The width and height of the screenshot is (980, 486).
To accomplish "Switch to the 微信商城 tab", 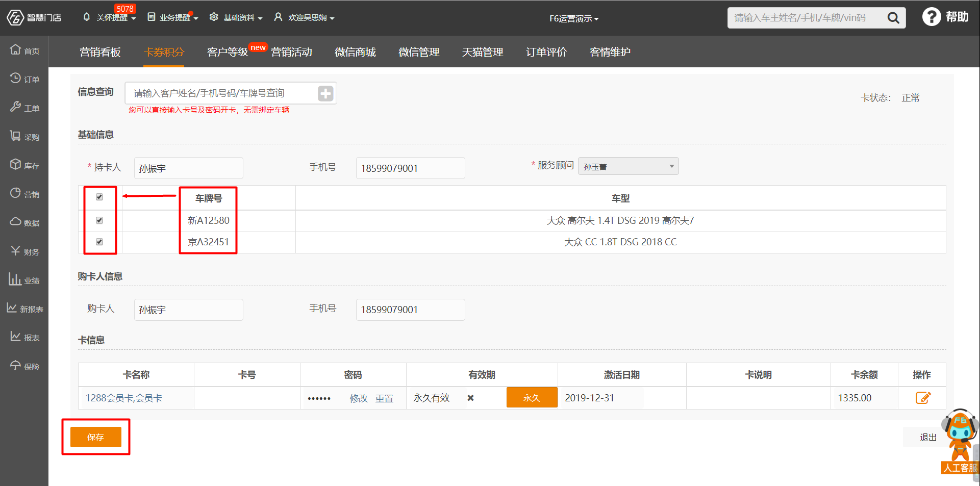I will click(x=355, y=52).
